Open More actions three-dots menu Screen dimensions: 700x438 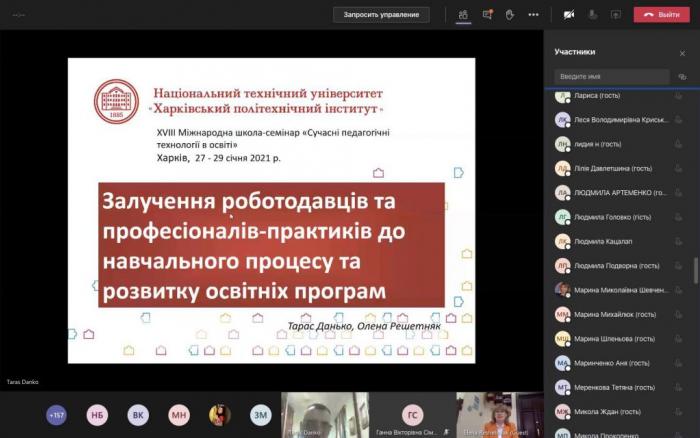pos(534,15)
